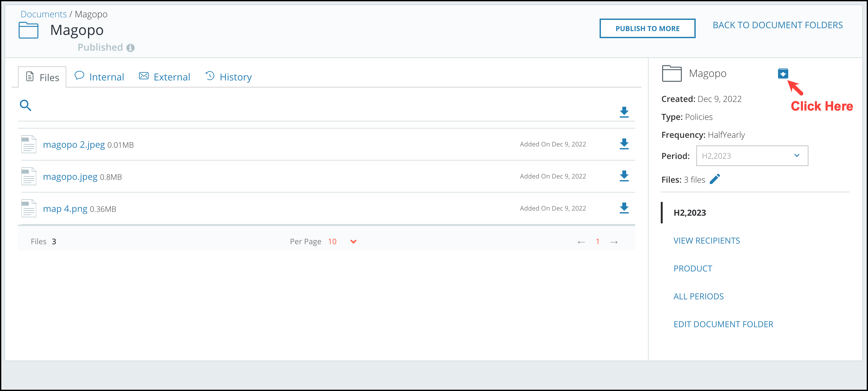Click magopo.jpeg document icon
Viewport: 868px width, 391px height.
tap(29, 176)
